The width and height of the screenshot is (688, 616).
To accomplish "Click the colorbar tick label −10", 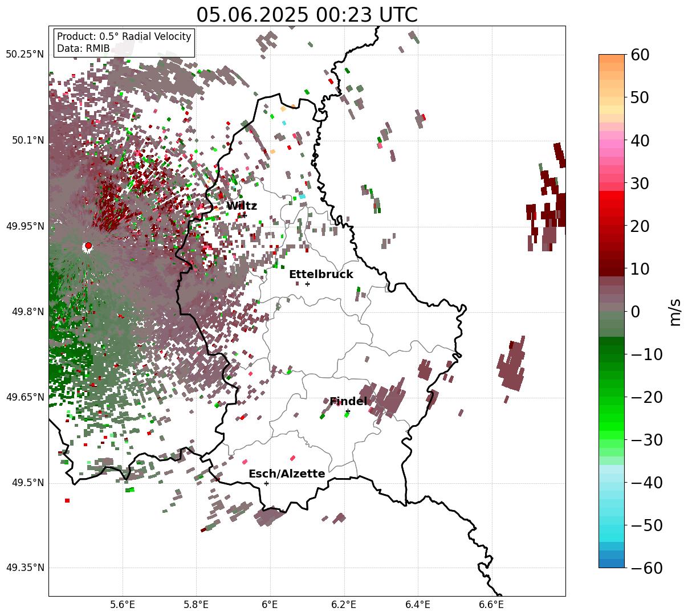I will click(647, 354).
